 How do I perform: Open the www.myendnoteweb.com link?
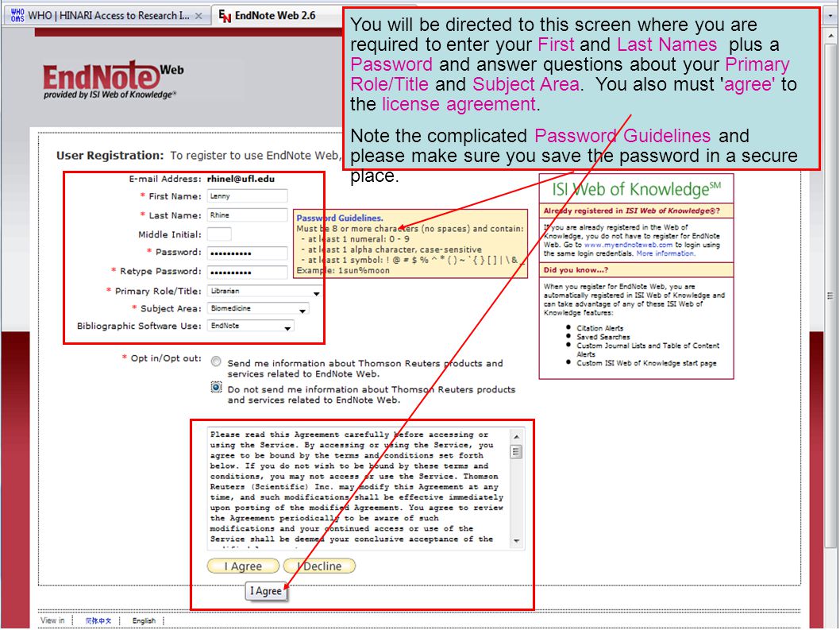(x=628, y=245)
